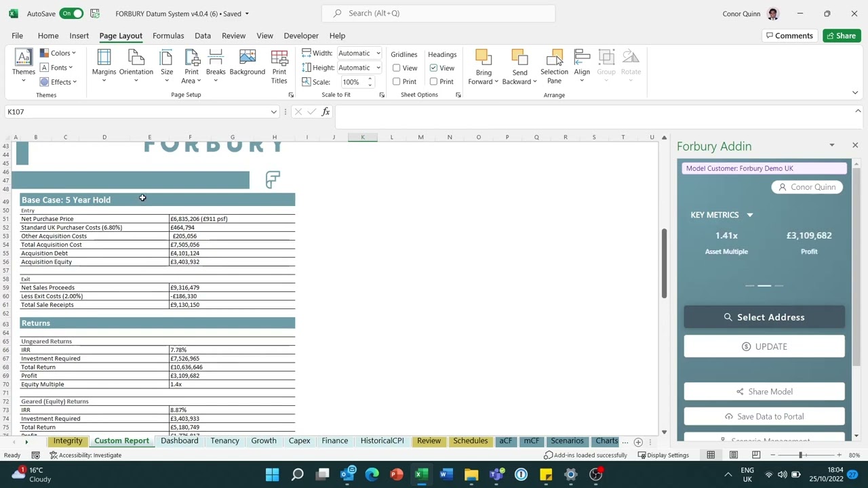The image size is (868, 488).
Task: Open the Colors theme dropdown
Action: point(58,53)
